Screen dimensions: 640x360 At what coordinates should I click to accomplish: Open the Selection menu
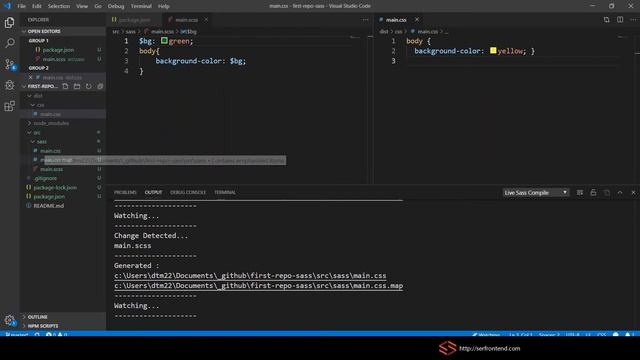click(x=59, y=6)
